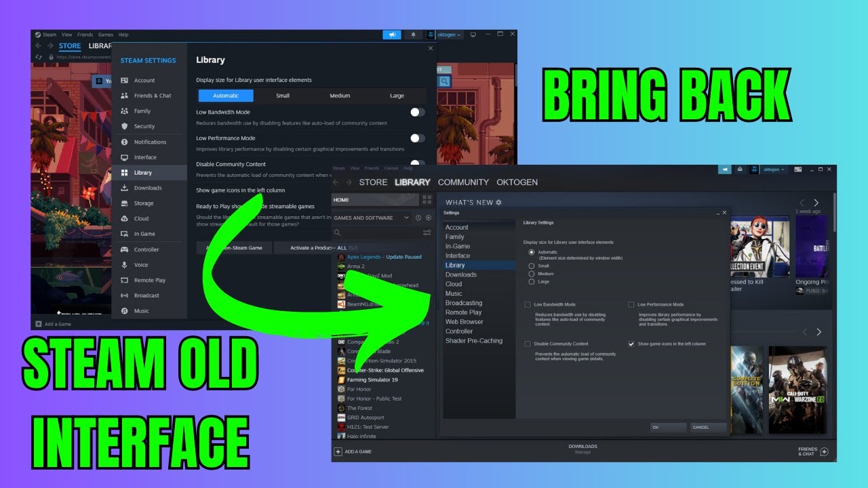Click the Account icon in Steam Settings sidebar
Viewport: 868px width, 488px height.
[x=125, y=81]
